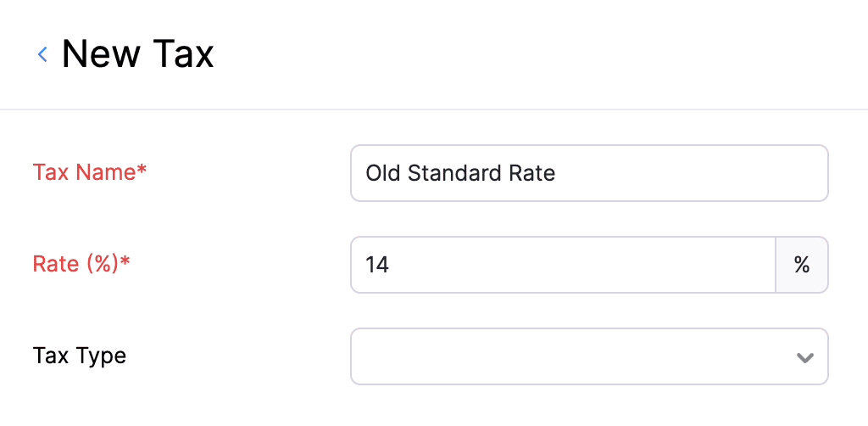The height and width of the screenshot is (426, 868).
Task: Click the Rate (%) label
Action: [76, 264]
